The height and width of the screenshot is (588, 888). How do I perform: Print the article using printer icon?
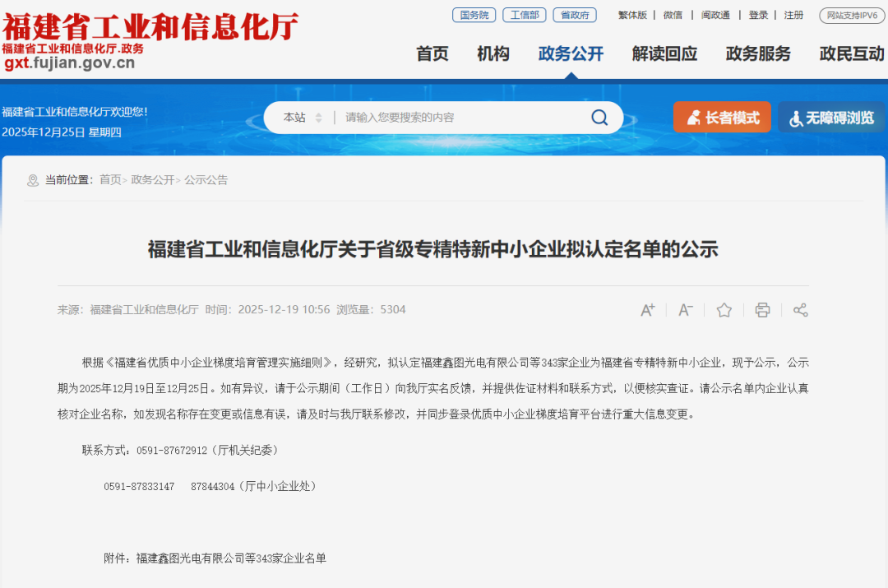(762, 310)
